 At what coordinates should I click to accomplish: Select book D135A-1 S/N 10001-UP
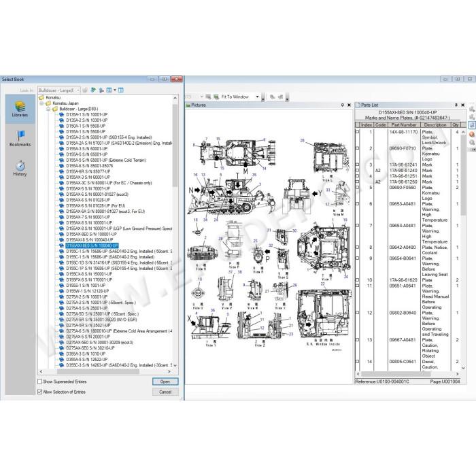[86, 114]
